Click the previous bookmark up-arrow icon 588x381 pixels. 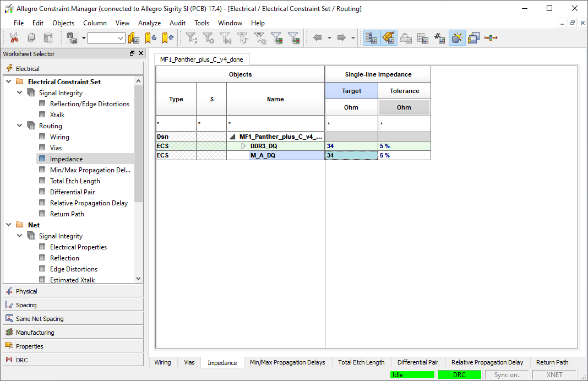[x=168, y=38]
